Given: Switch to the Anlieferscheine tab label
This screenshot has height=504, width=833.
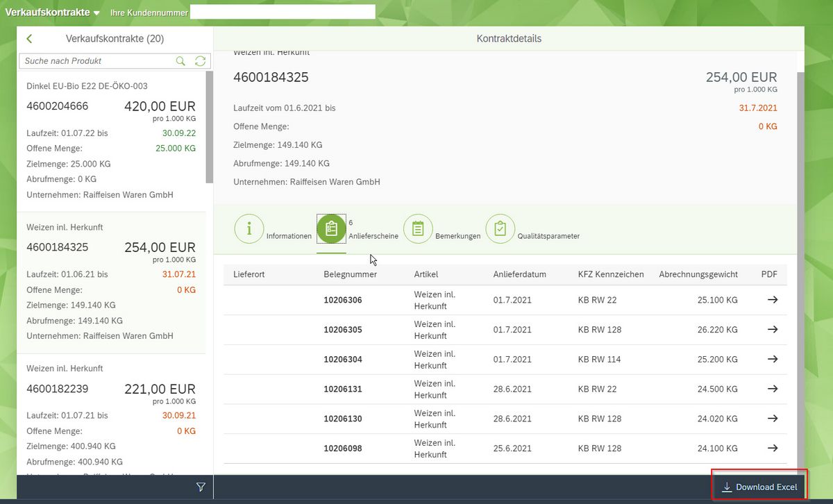Looking at the screenshot, I should 373,236.
